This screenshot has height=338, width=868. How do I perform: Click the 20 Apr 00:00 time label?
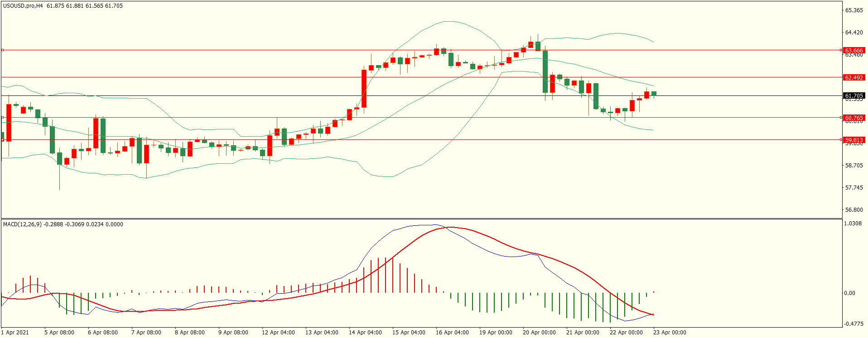[x=539, y=333]
